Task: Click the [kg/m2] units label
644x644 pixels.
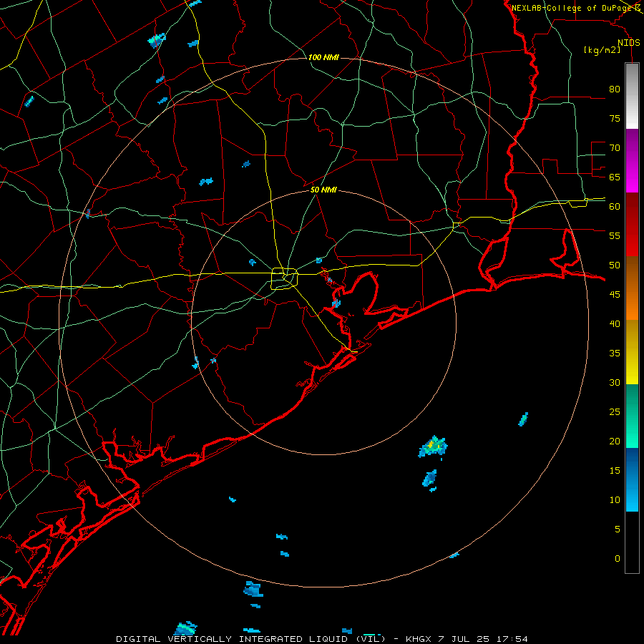Action: pos(602,50)
